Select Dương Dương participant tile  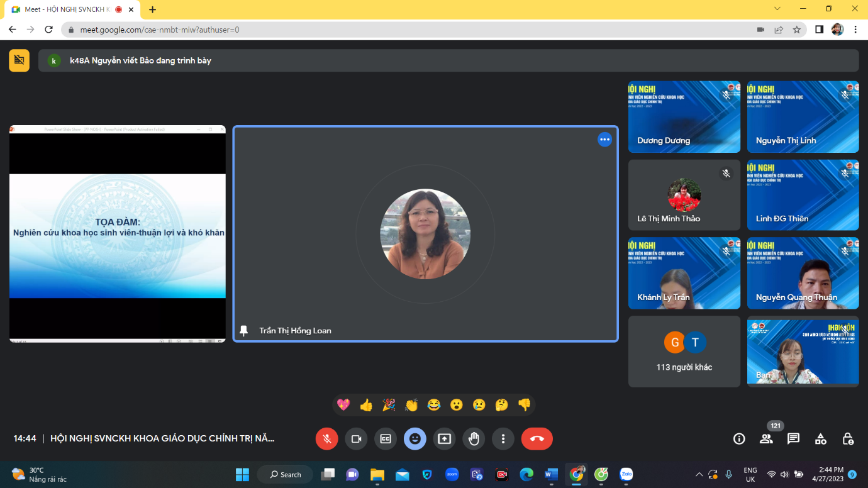click(x=684, y=117)
